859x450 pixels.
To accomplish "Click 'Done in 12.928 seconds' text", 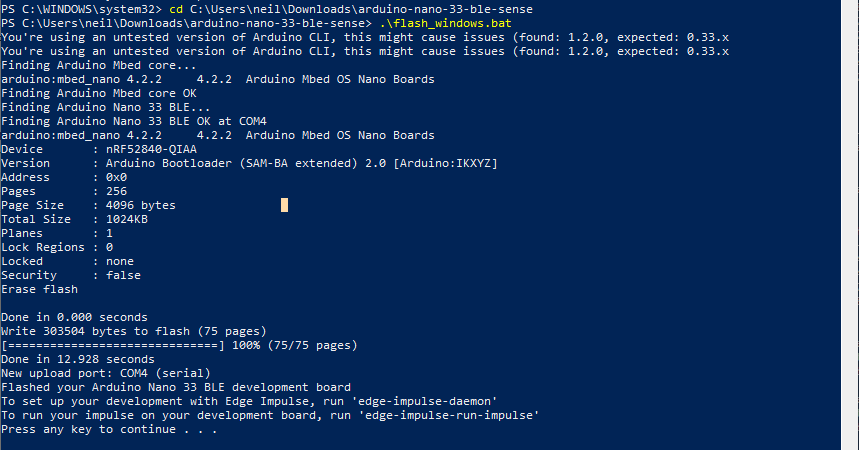I will click(77, 359).
